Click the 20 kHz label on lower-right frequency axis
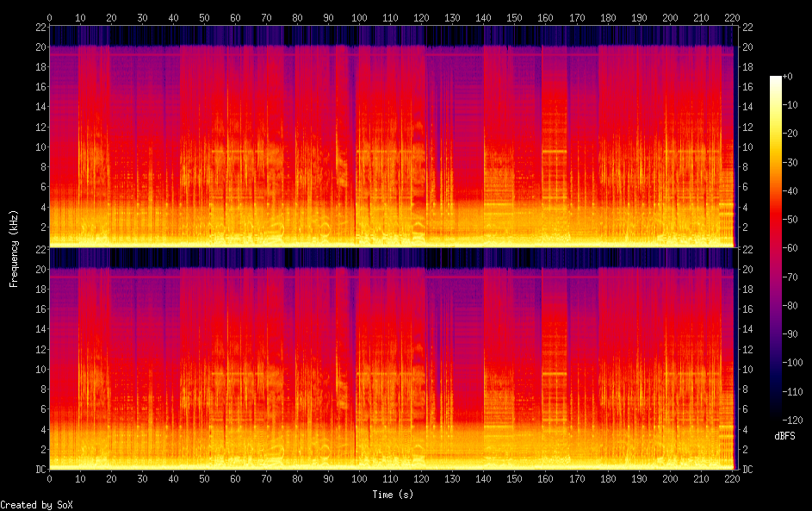Screen dimensions: 812x511 (x=748, y=269)
